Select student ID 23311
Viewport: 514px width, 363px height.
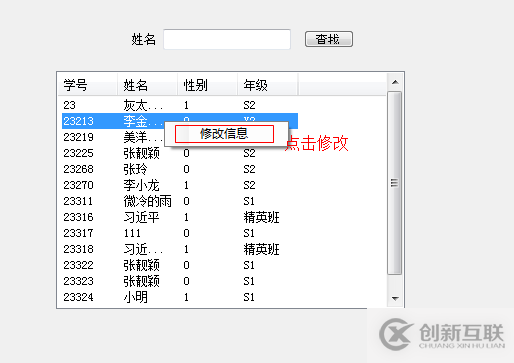(x=79, y=201)
